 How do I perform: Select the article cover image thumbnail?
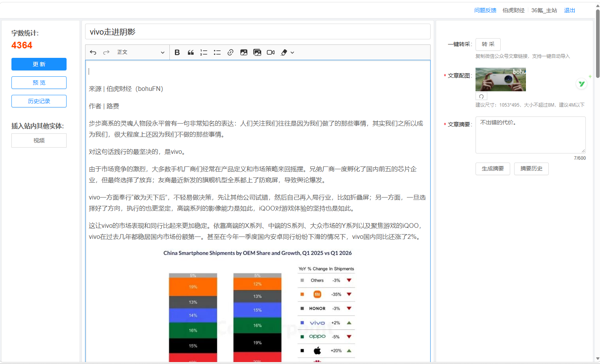501,79
